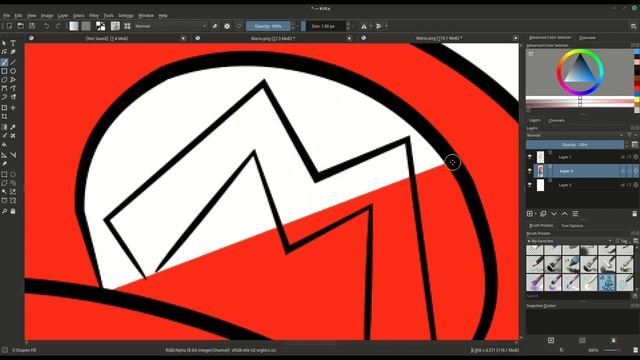
Task: Open an existing document from toolbar
Action: (20, 26)
